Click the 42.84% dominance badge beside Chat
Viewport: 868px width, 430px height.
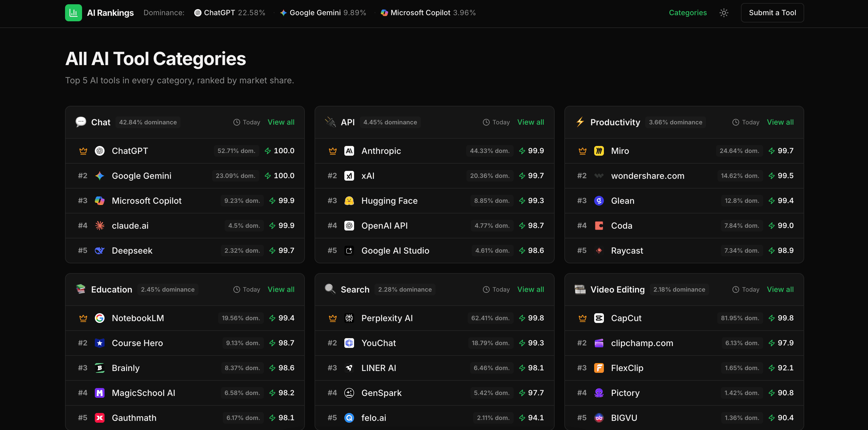(148, 122)
